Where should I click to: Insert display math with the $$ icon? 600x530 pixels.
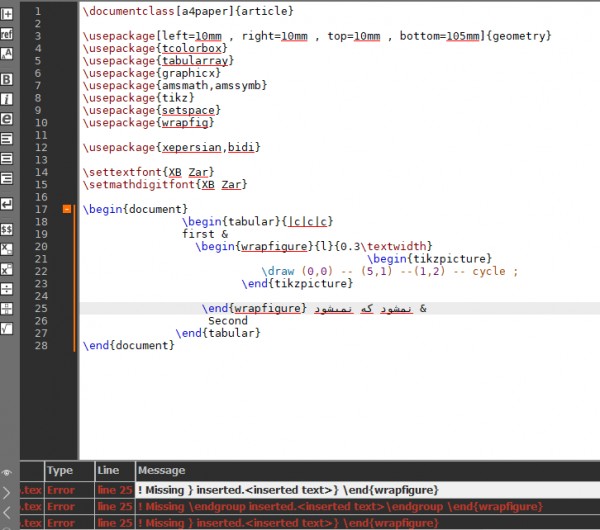click(6, 229)
